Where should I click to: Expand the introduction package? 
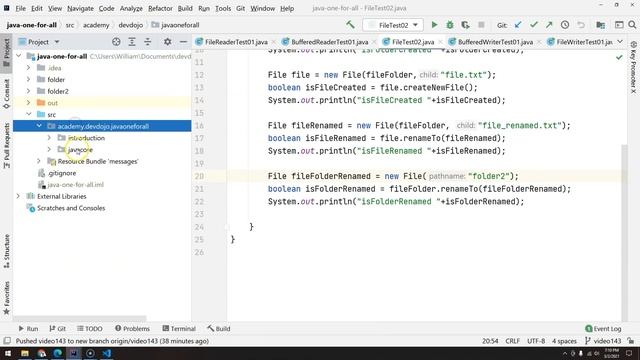pos(49,138)
